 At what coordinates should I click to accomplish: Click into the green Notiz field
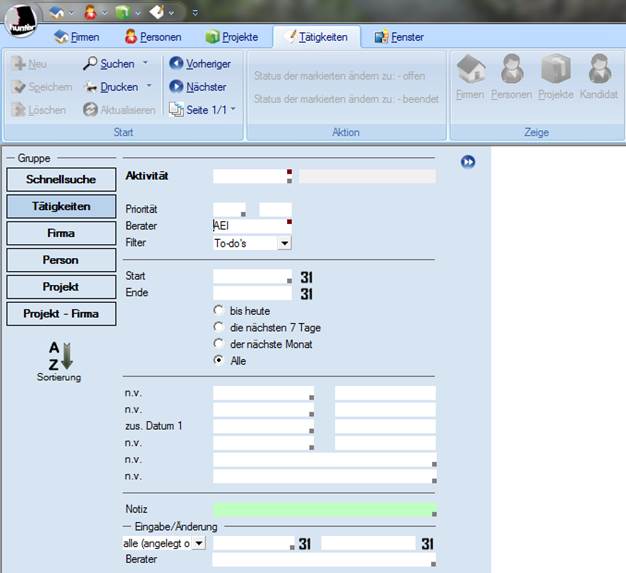324,510
